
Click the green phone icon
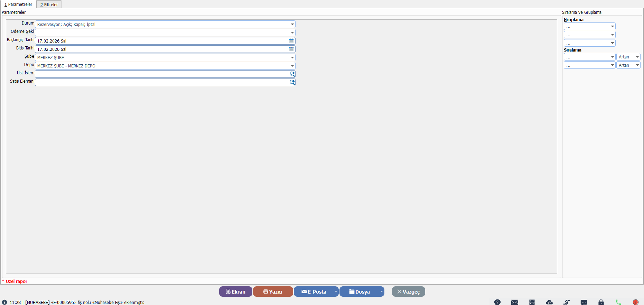[x=618, y=302]
